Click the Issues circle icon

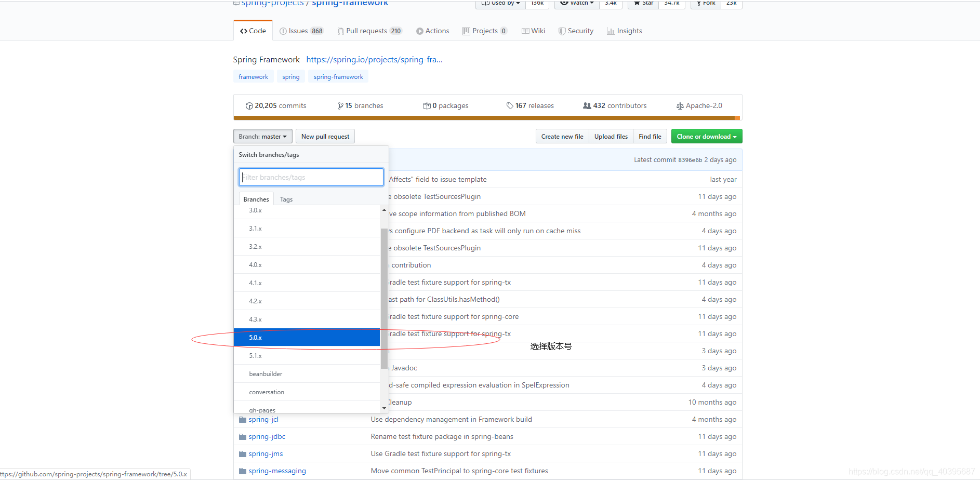pyautogui.click(x=283, y=31)
